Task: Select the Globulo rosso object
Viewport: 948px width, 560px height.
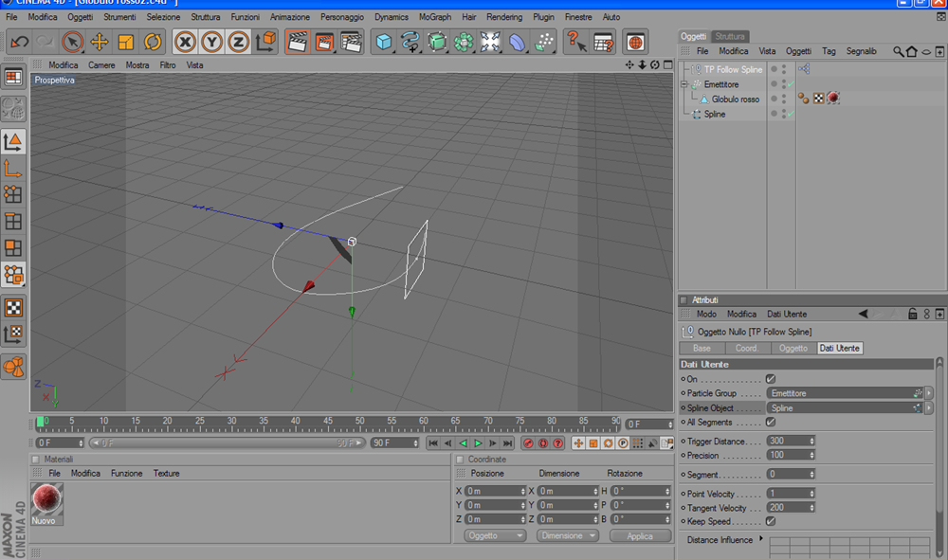Action: pos(736,99)
